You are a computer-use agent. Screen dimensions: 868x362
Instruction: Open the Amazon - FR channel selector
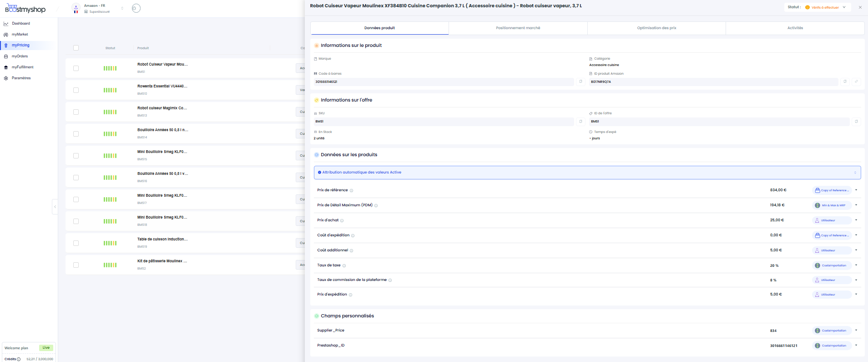tap(104, 8)
